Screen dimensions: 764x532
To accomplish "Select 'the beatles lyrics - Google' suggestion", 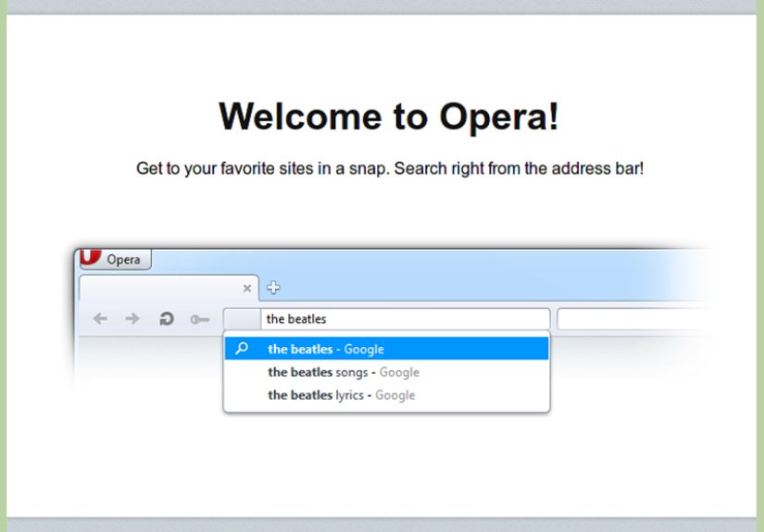I will tap(386, 395).
